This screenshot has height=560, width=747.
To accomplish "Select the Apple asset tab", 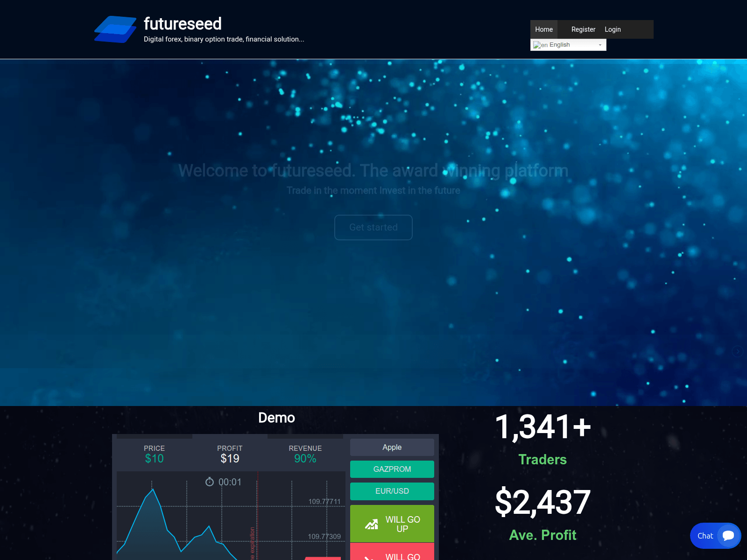I will pos(392,447).
